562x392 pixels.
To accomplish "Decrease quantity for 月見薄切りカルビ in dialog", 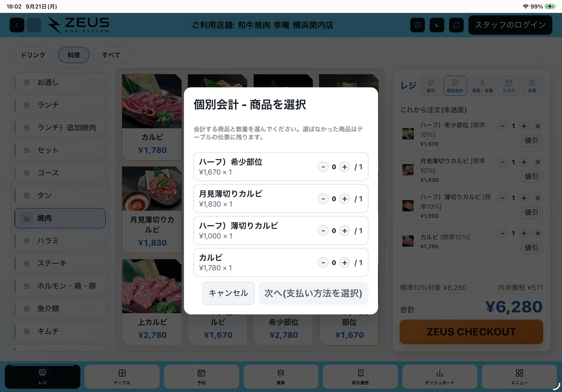I will 323,199.
